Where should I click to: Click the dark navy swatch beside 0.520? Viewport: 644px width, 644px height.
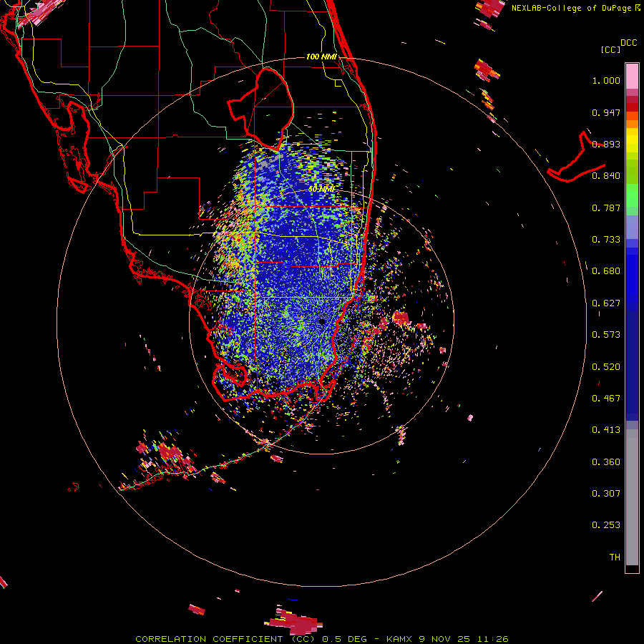pyautogui.click(x=632, y=367)
